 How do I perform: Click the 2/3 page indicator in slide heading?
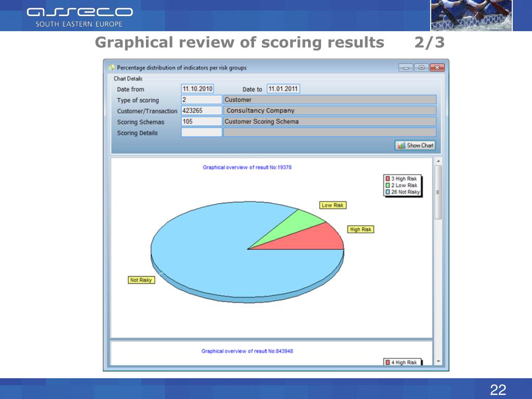pyautogui.click(x=429, y=43)
